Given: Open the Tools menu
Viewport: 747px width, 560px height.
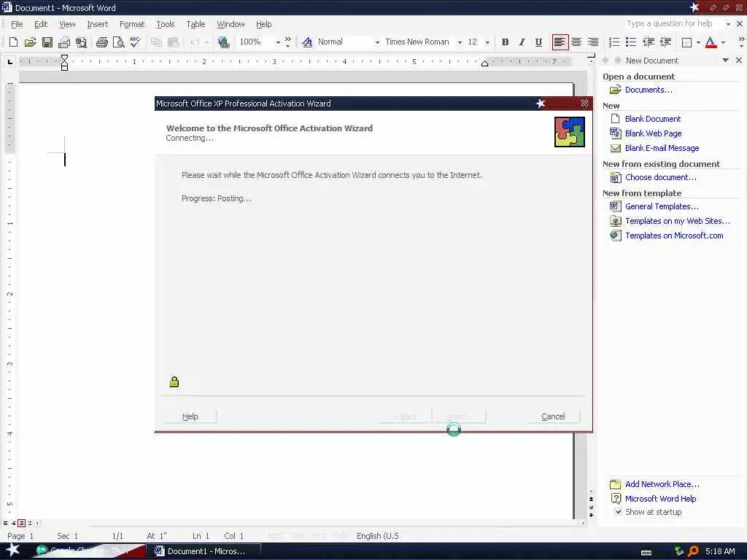Looking at the screenshot, I should pos(166,24).
